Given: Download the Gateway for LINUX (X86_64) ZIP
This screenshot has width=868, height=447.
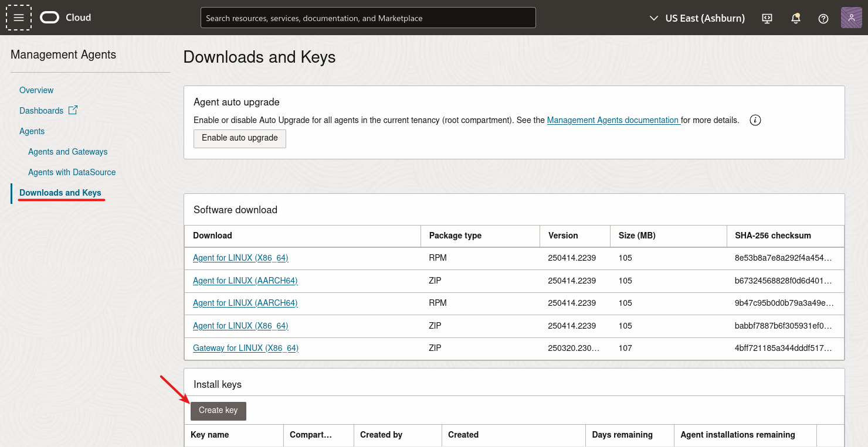Looking at the screenshot, I should 246,347.
